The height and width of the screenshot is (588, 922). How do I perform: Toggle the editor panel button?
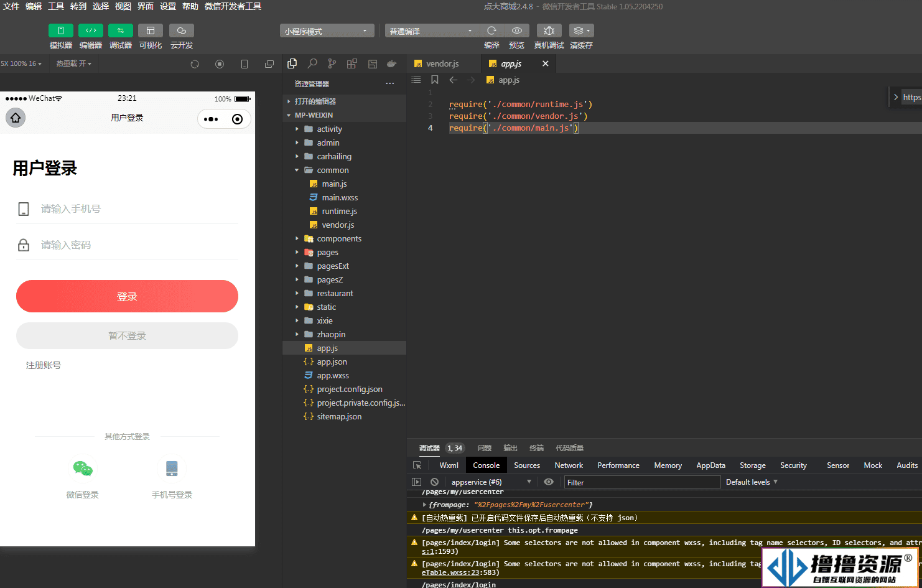(91, 30)
